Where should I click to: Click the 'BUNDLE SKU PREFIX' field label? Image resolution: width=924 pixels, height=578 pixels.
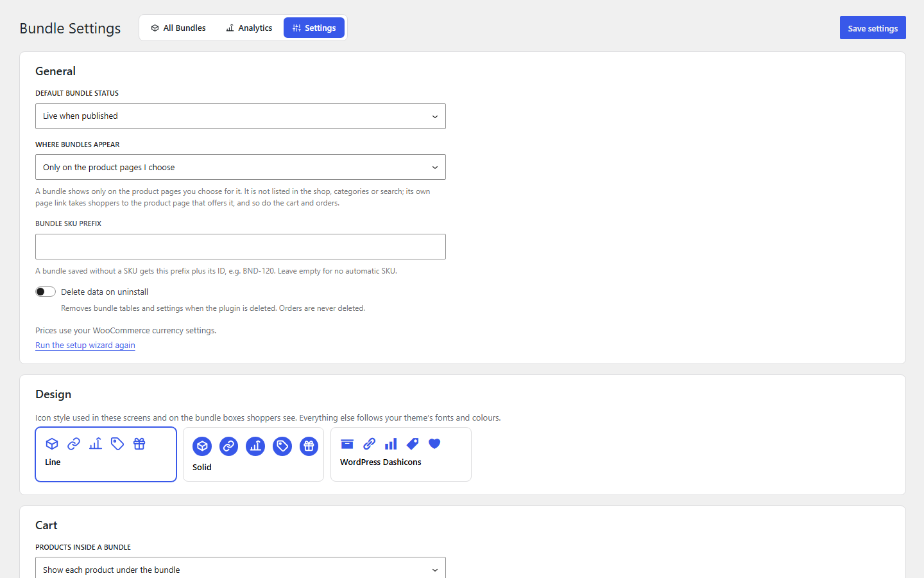(69, 223)
